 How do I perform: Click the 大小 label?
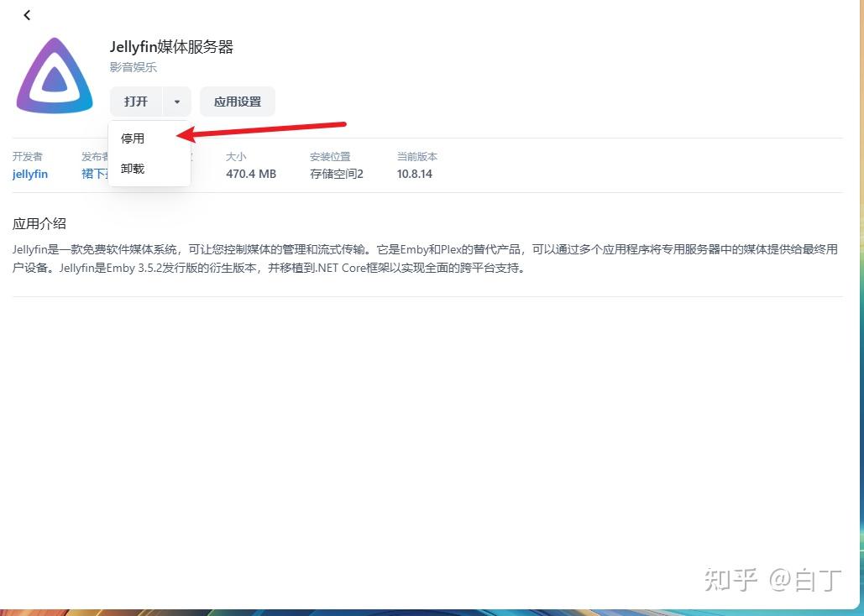236,156
